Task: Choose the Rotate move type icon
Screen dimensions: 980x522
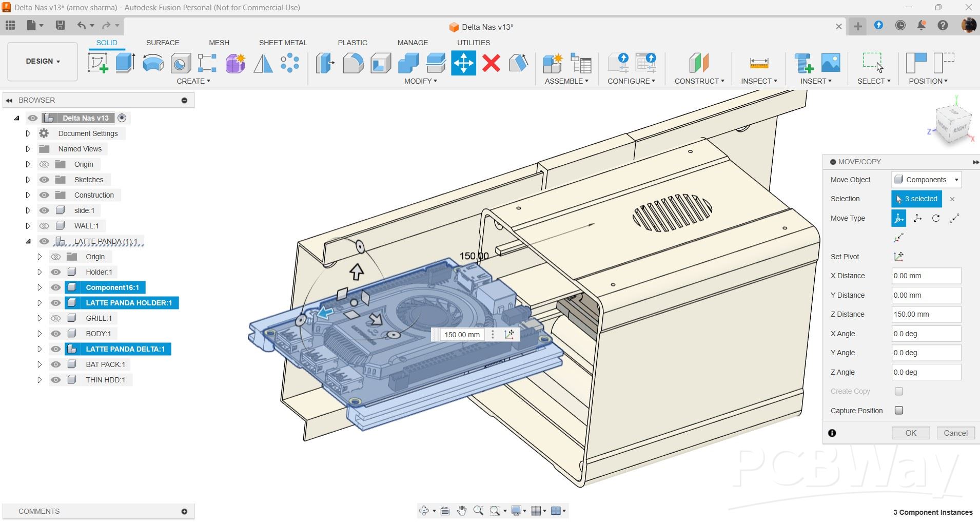Action: click(936, 218)
